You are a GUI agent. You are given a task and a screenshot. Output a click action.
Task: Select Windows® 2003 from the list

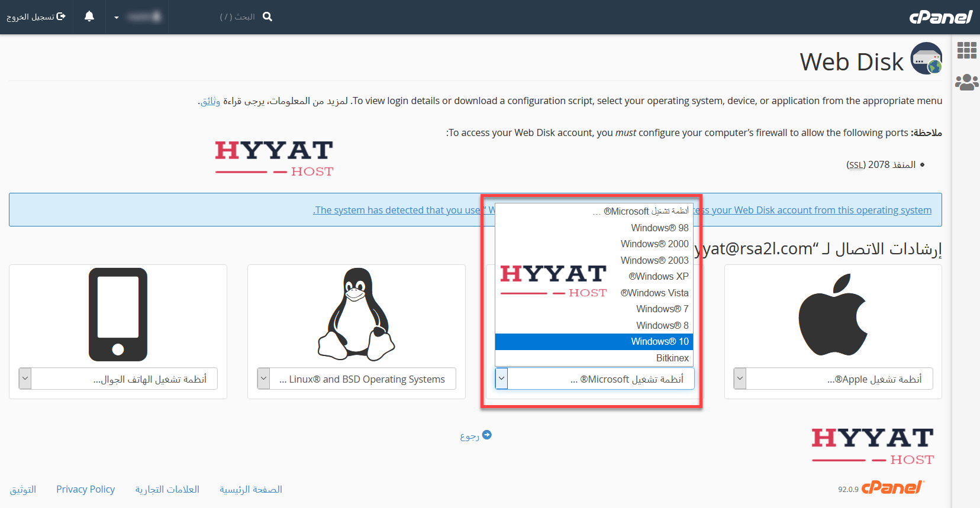click(593, 260)
